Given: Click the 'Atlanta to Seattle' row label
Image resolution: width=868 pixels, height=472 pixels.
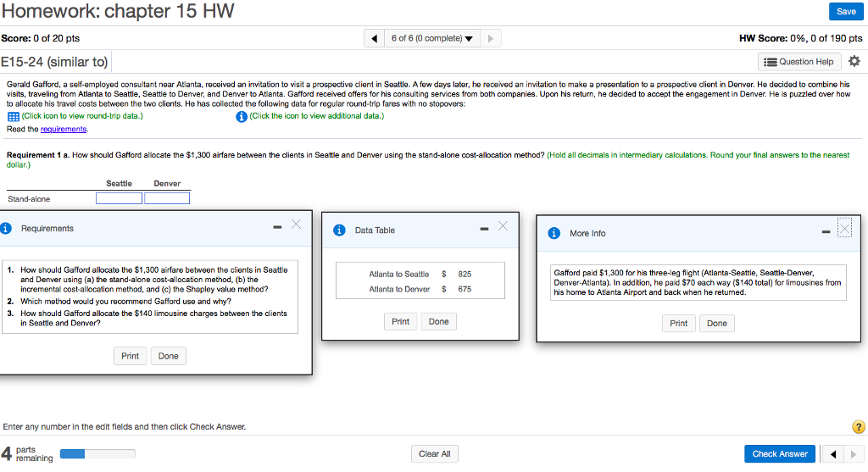Looking at the screenshot, I should (399, 274).
